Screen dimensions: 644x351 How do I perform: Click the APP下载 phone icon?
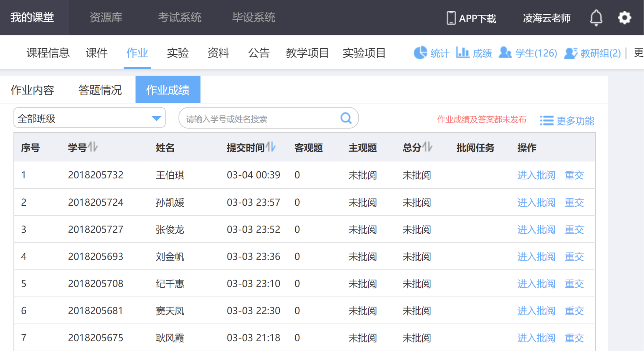pos(451,18)
